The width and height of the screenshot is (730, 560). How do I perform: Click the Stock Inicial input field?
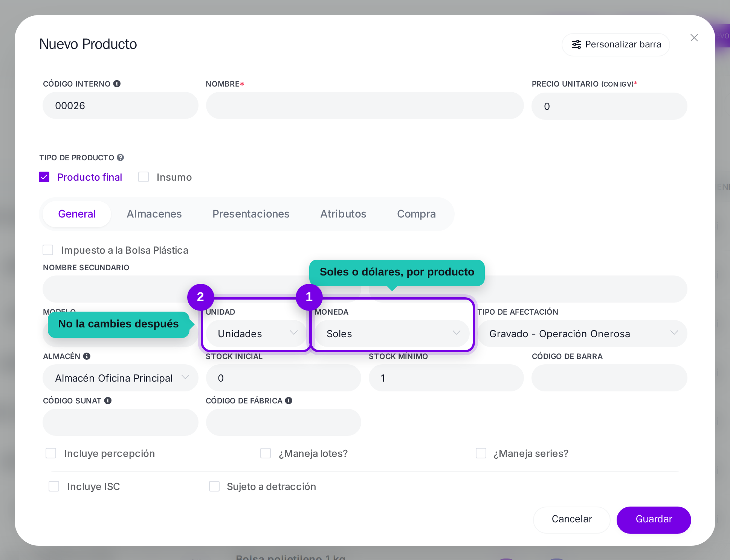283,378
